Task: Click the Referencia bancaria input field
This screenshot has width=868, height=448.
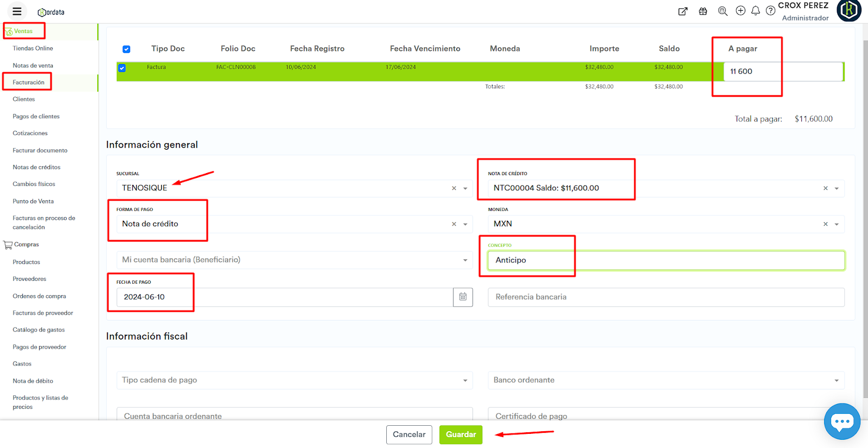Action: [x=666, y=297]
